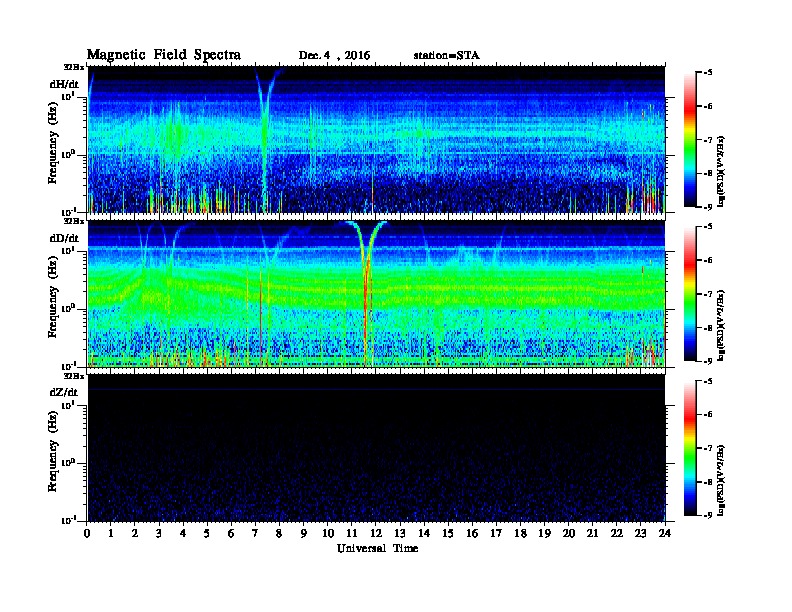Click hour tick label "7" on the time axis

[256, 533]
